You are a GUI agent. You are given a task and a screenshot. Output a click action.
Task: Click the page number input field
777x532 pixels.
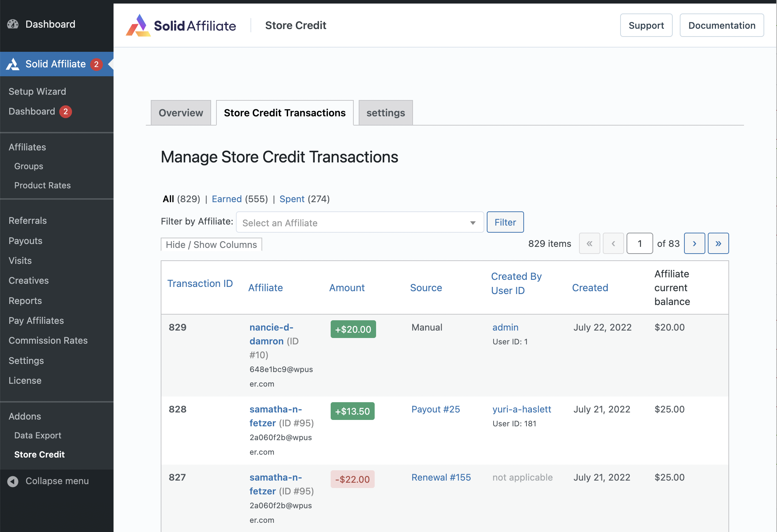[x=639, y=243]
